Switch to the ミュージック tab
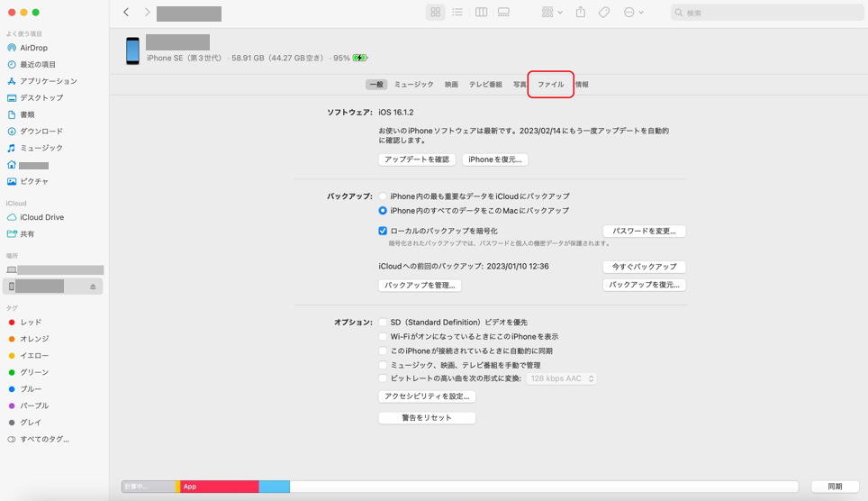The image size is (868, 501). point(413,84)
